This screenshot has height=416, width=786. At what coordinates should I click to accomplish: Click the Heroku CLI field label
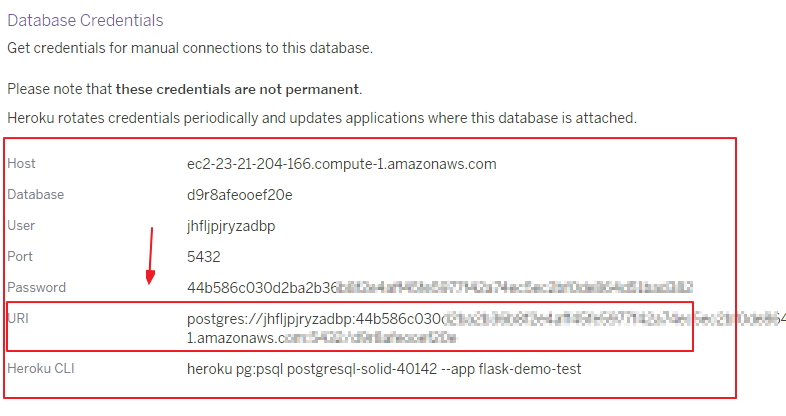[41, 369]
